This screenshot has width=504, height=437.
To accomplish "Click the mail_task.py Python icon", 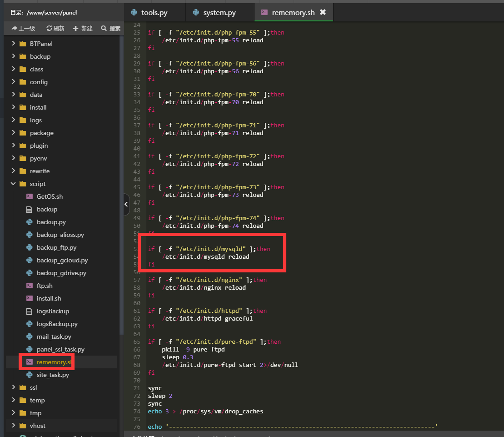I will pos(29,337).
